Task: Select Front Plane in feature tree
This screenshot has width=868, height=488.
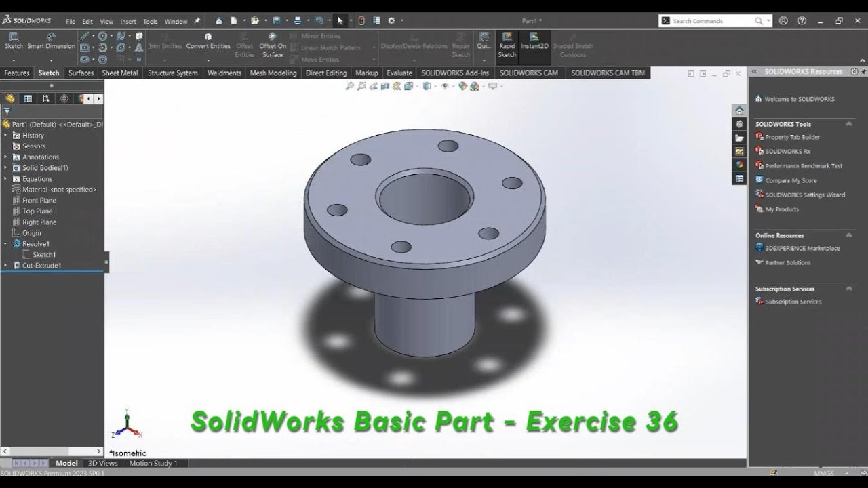Action: pos(39,201)
